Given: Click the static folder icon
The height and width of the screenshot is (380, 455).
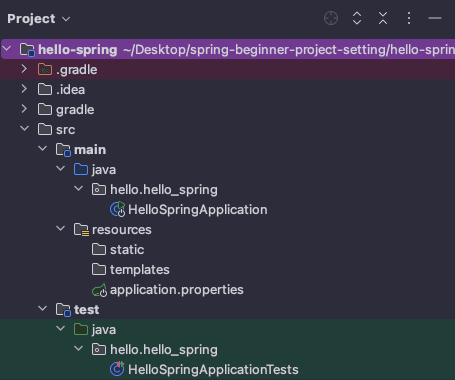Looking at the screenshot, I should point(99,249).
